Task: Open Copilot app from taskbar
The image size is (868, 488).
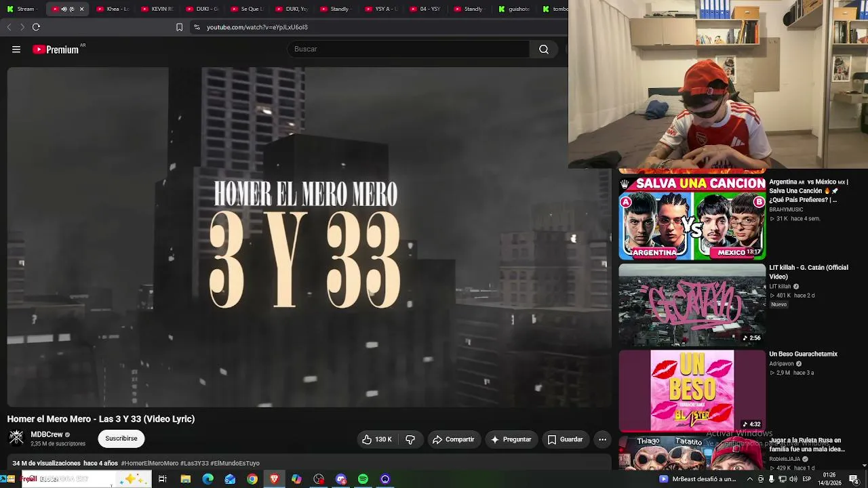Action: tap(296, 479)
